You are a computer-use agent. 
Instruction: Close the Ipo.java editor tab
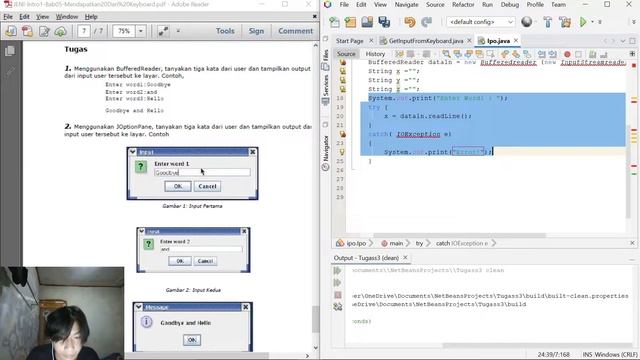[x=516, y=40]
